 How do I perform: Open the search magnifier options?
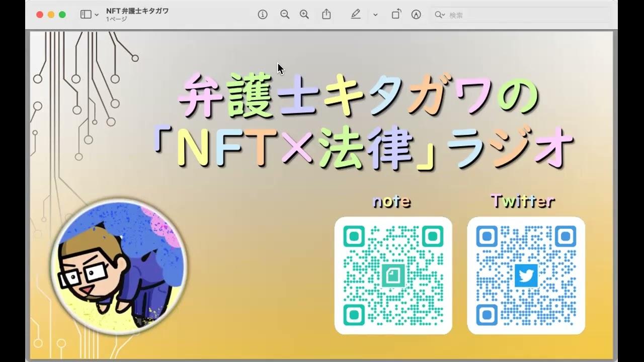(440, 15)
